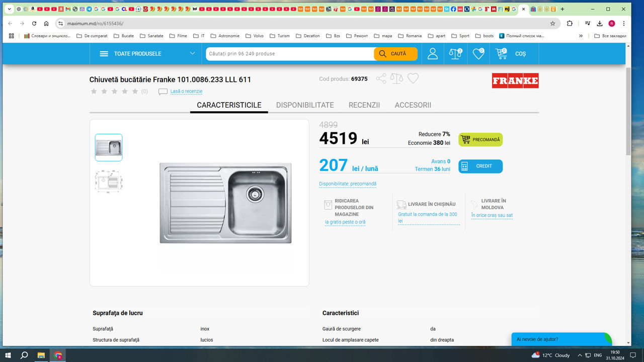This screenshot has width=644, height=362.
Task: Switch to the ACCESORII tab
Action: [413, 105]
